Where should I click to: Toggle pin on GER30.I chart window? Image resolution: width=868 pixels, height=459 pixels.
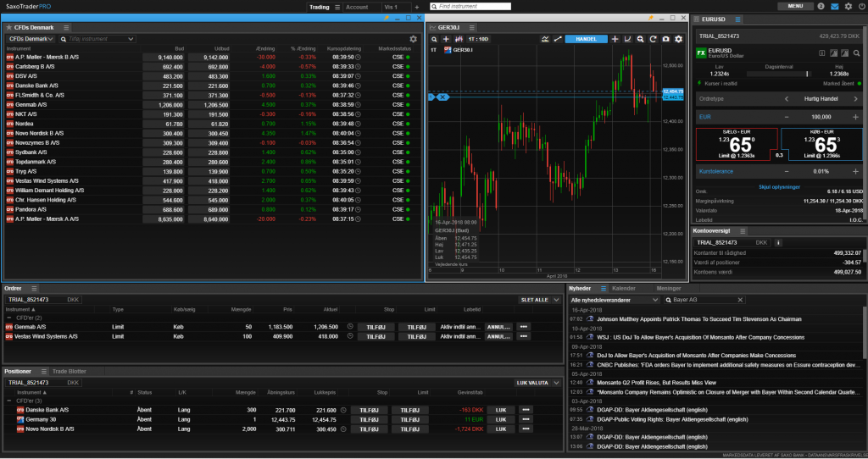[651, 19]
